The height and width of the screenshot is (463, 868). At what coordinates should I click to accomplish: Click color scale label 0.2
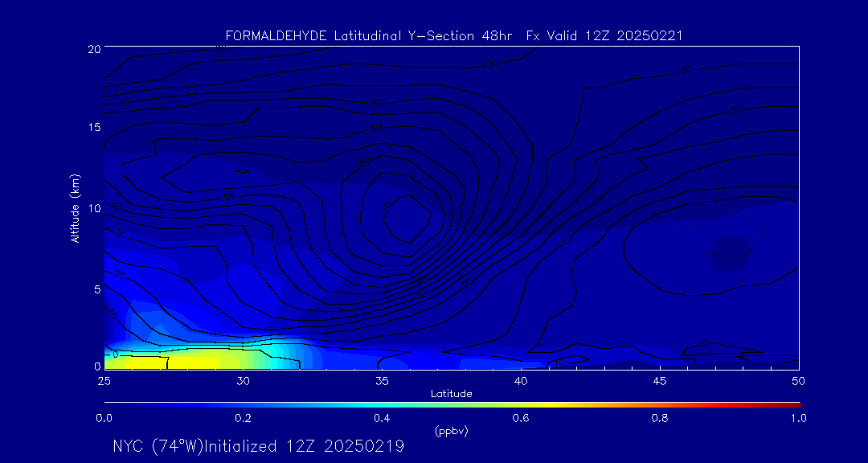coord(244,419)
